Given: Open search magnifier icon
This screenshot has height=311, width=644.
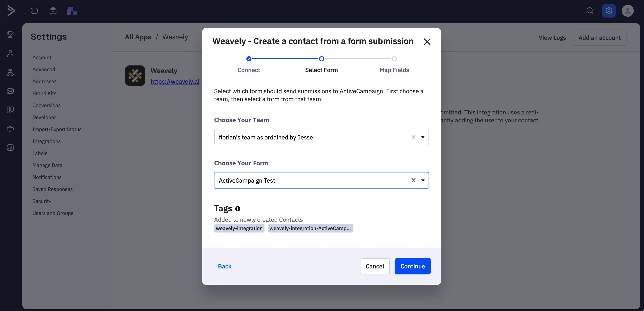Looking at the screenshot, I should 590,11.
